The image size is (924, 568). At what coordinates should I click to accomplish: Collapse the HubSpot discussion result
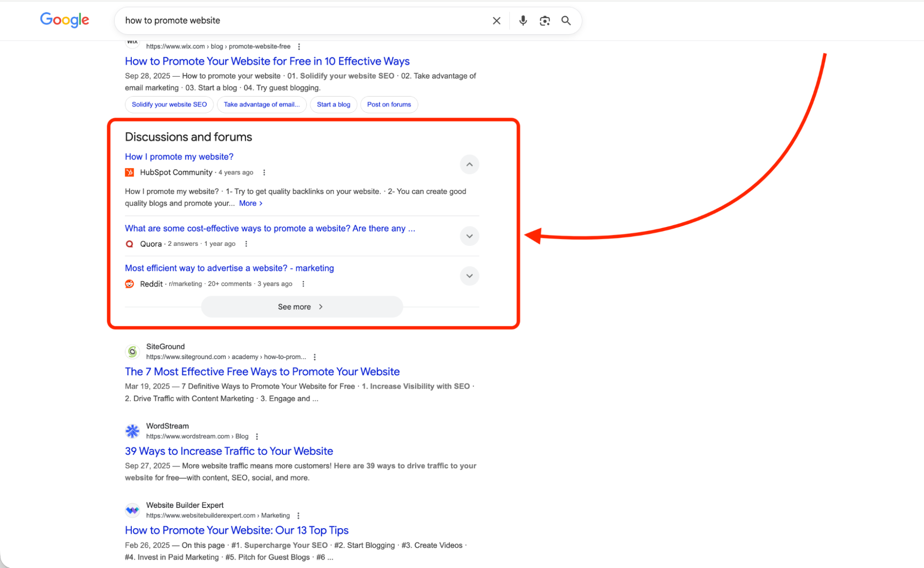pyautogui.click(x=469, y=165)
